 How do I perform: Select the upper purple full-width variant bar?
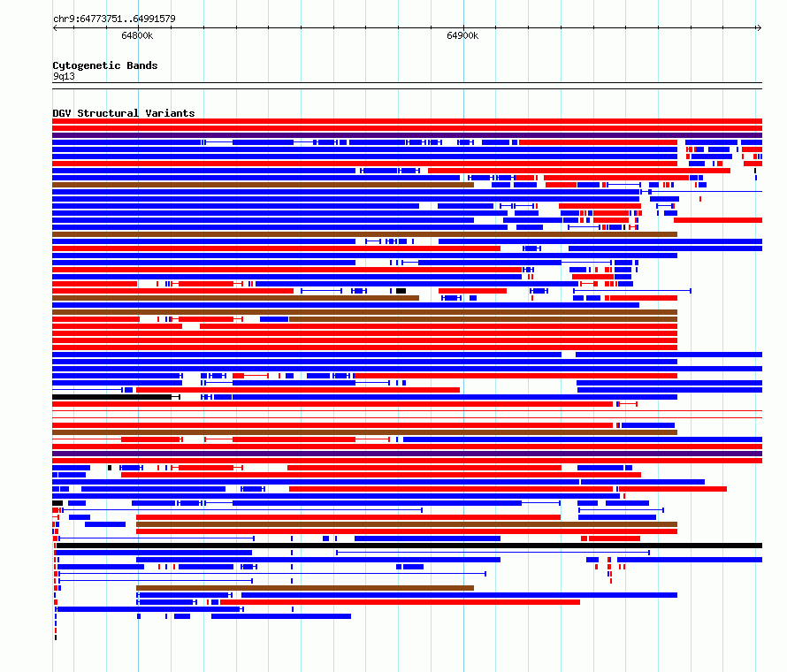click(x=407, y=135)
